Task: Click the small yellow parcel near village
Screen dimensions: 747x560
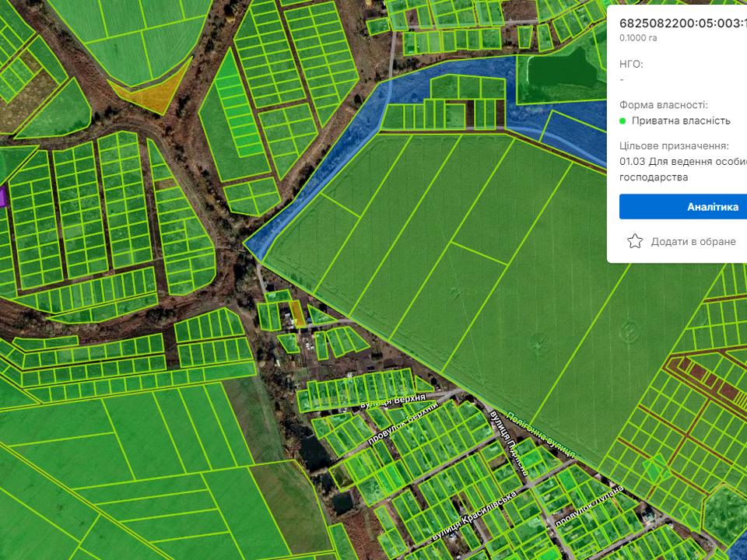Action: [298, 314]
